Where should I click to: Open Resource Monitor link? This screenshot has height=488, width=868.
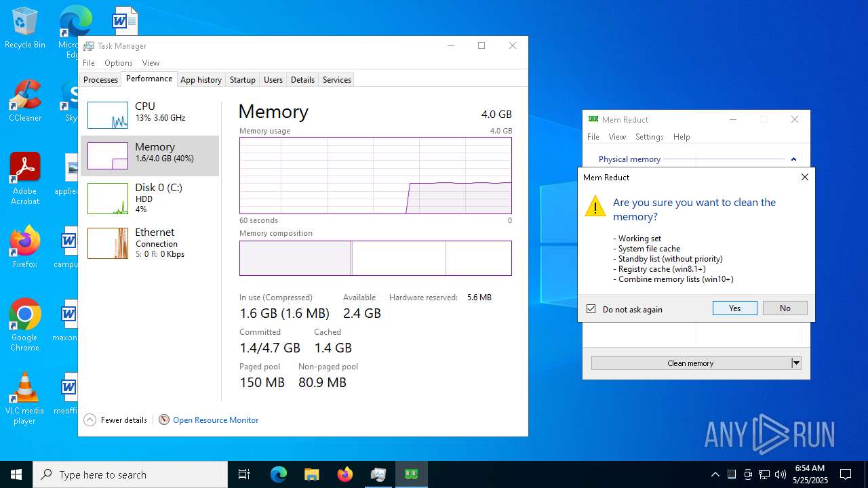tap(216, 420)
